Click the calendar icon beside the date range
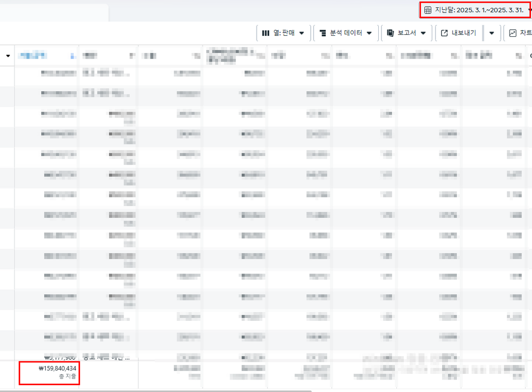The image size is (532, 392). pos(428,10)
